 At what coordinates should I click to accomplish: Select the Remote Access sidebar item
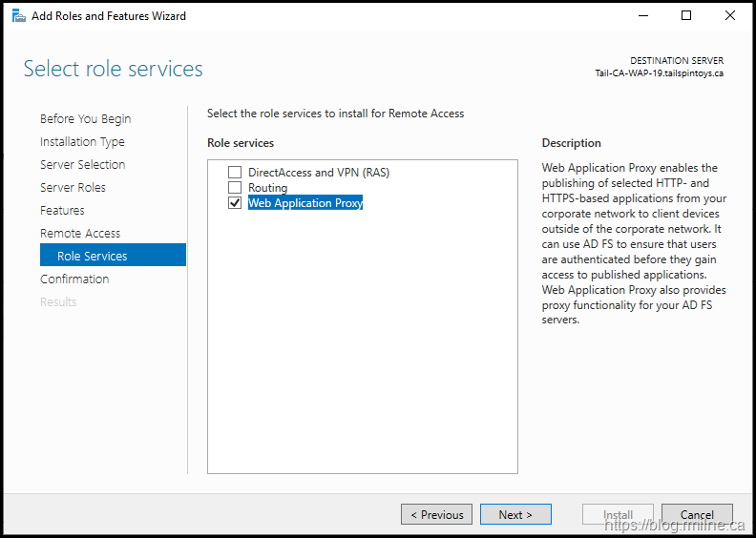click(80, 234)
